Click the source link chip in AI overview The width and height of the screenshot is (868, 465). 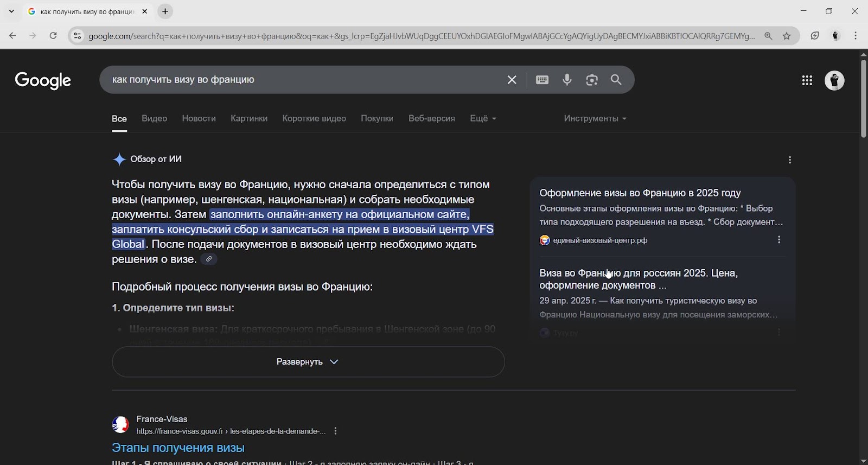click(209, 259)
